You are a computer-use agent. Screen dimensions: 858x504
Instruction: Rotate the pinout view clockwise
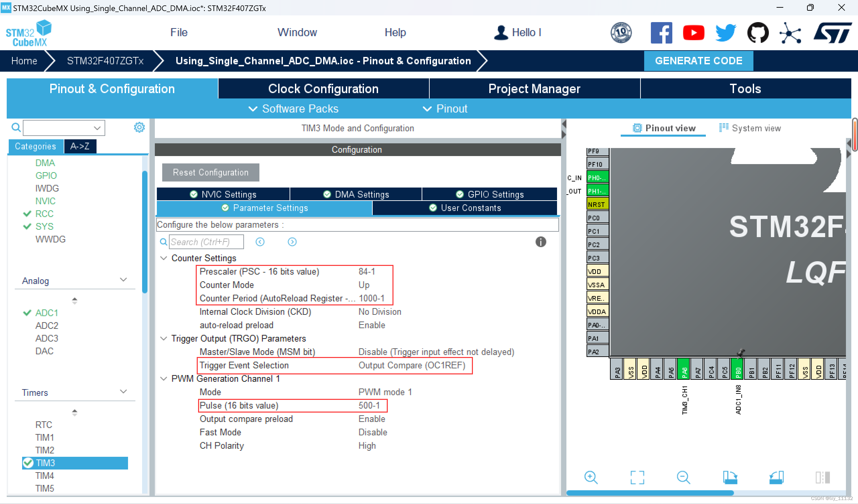pyautogui.click(x=730, y=478)
